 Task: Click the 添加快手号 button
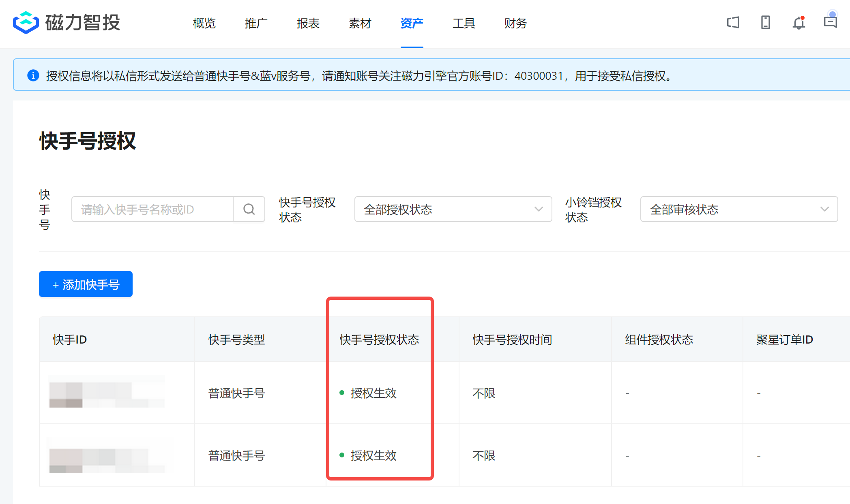tap(86, 284)
